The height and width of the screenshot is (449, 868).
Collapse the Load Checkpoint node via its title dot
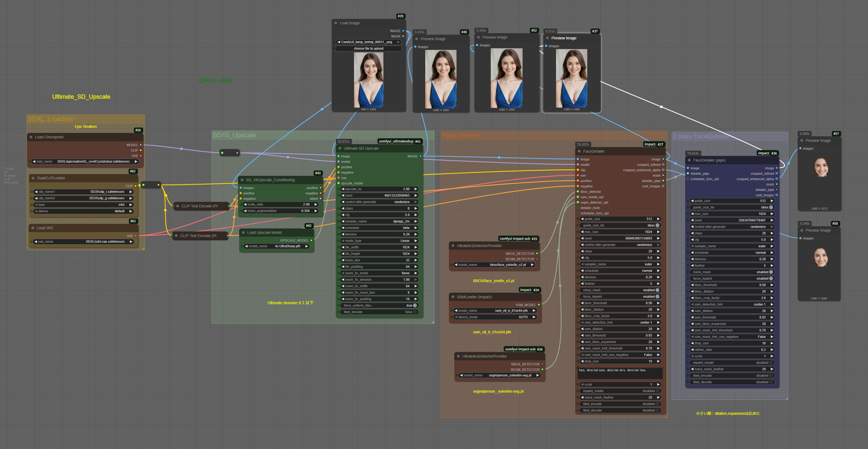pos(31,137)
